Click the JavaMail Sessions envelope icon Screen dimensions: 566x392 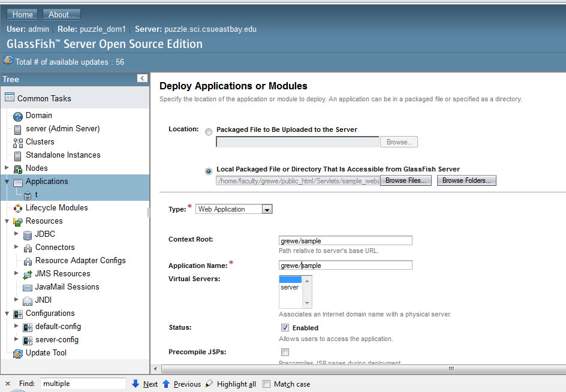(x=27, y=287)
